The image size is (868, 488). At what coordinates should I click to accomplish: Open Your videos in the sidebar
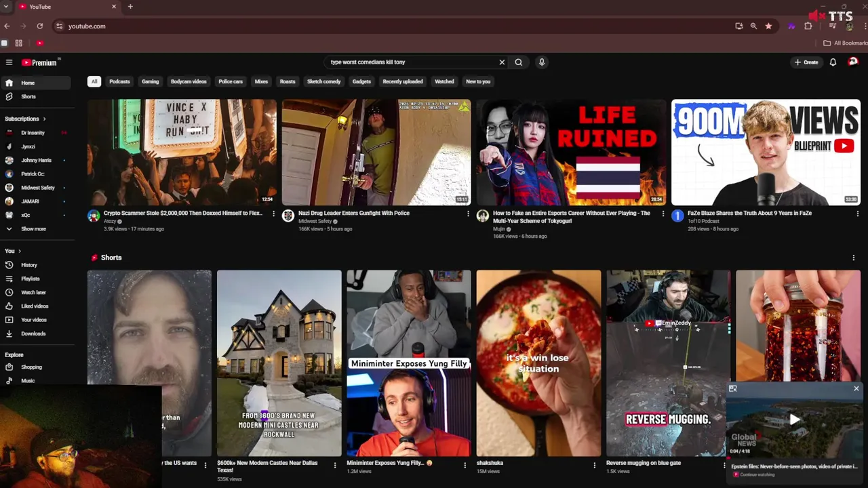pyautogui.click(x=35, y=320)
